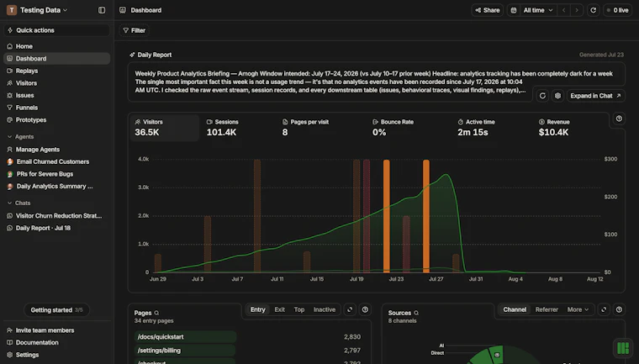This screenshot has width=639, height=364.
Task: Toggle the sidebar collapse icon
Action: pos(102,10)
